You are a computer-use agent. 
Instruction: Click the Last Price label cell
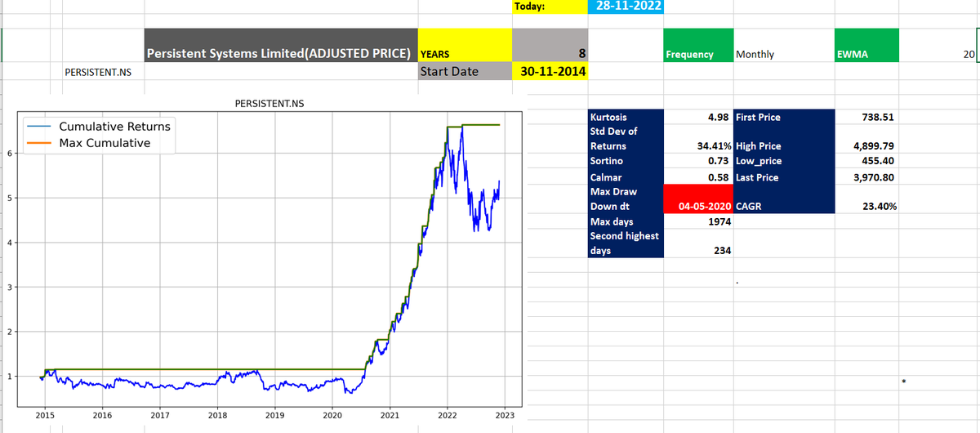tap(784, 176)
